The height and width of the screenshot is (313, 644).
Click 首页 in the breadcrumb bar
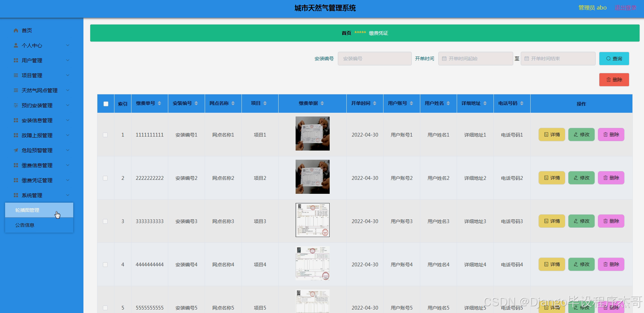click(x=346, y=33)
